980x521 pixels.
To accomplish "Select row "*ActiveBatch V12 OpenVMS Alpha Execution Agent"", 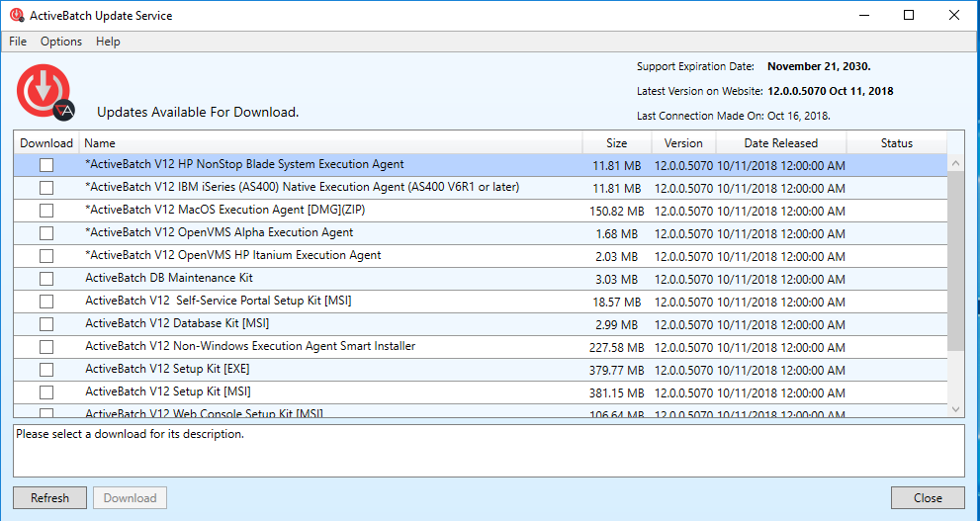I will pos(480,233).
